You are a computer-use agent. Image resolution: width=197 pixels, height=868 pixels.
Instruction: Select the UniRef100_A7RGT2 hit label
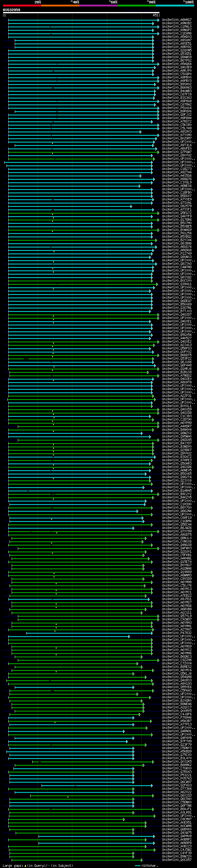tap(177, 121)
